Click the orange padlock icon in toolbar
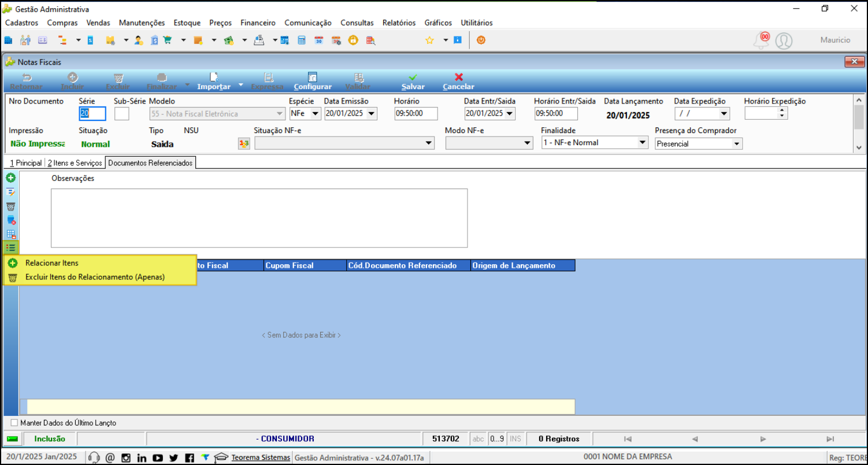Viewport: 868px width, 465px height. point(353,40)
